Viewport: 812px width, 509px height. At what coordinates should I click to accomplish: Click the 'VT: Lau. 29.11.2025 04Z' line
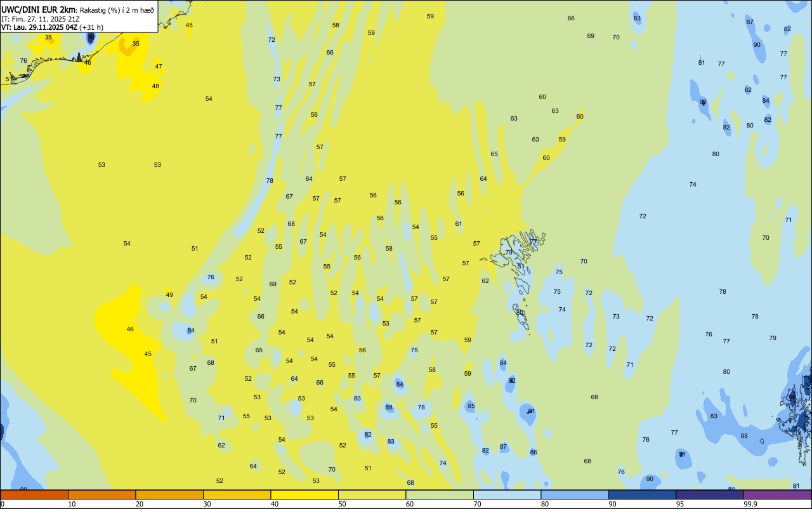[39, 27]
